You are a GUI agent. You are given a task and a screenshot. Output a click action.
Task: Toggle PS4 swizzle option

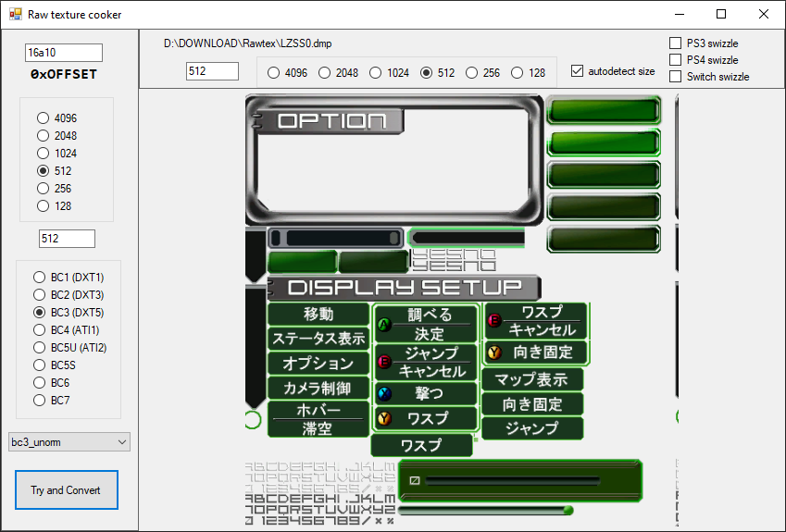675,60
